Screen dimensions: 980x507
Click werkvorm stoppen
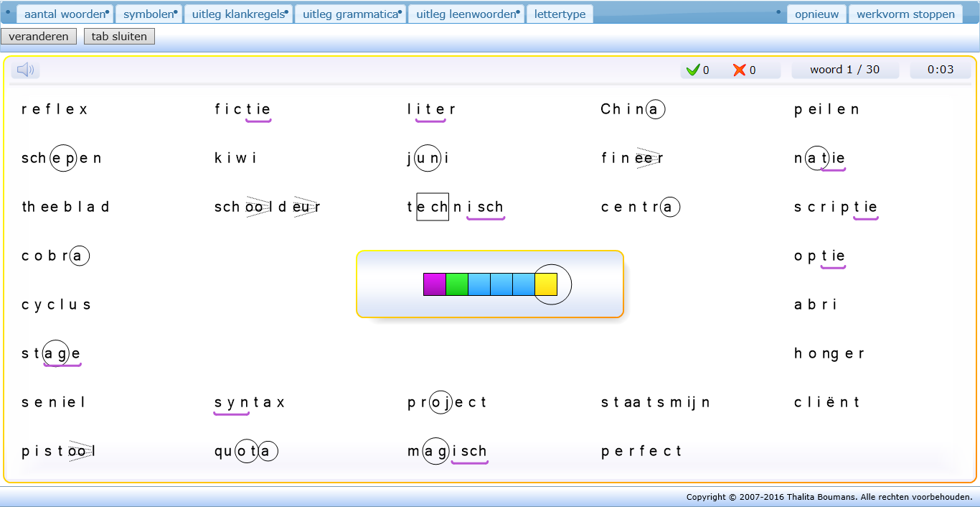[x=905, y=14]
